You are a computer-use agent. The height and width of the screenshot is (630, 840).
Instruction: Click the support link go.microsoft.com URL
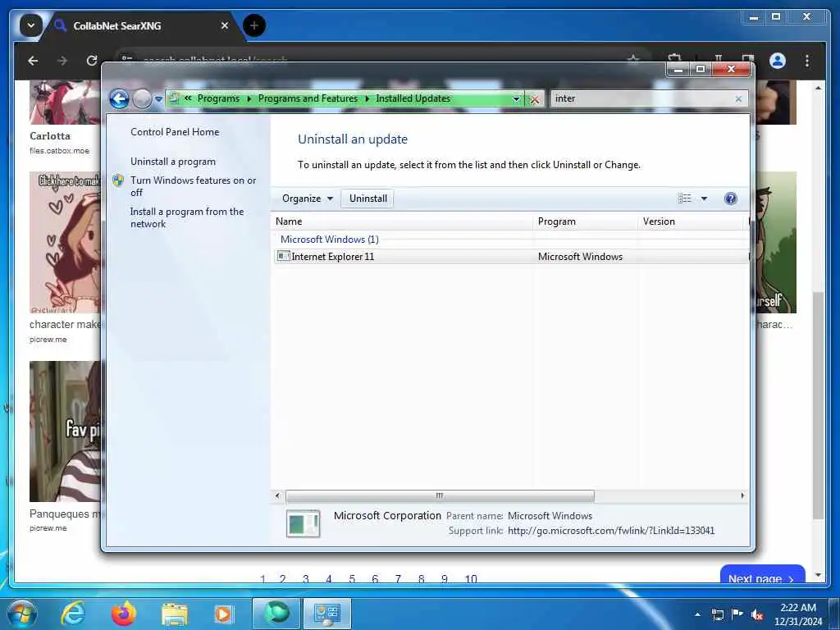tap(611, 531)
